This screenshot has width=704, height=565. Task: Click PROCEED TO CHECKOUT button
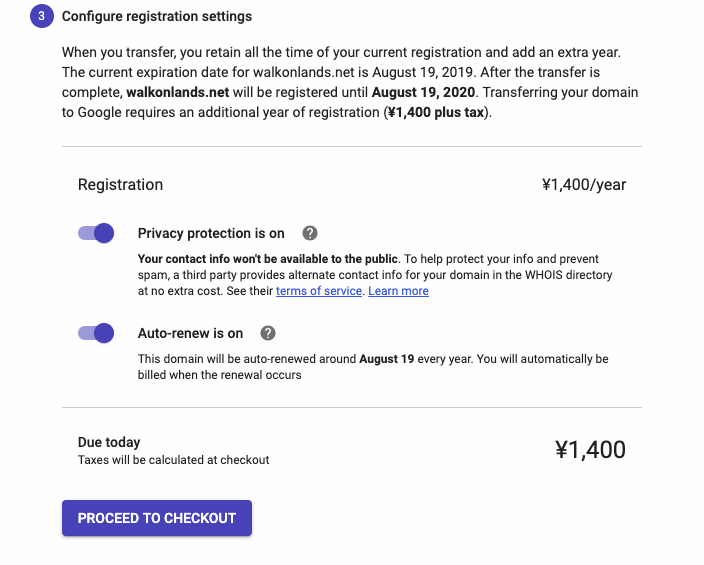point(157,518)
